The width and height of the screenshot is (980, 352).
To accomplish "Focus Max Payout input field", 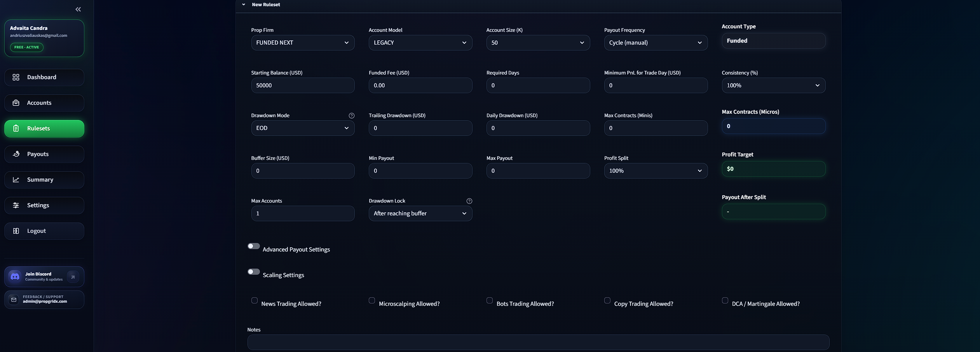I will pyautogui.click(x=538, y=171).
